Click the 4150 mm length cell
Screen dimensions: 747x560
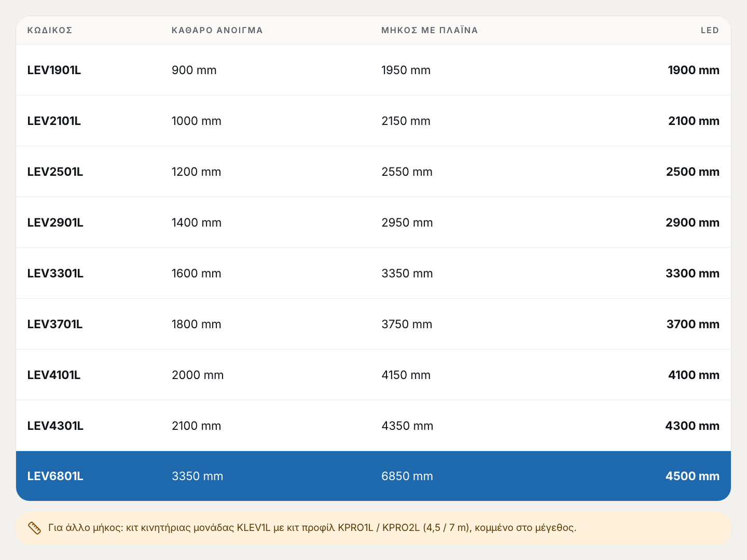pyautogui.click(x=406, y=375)
